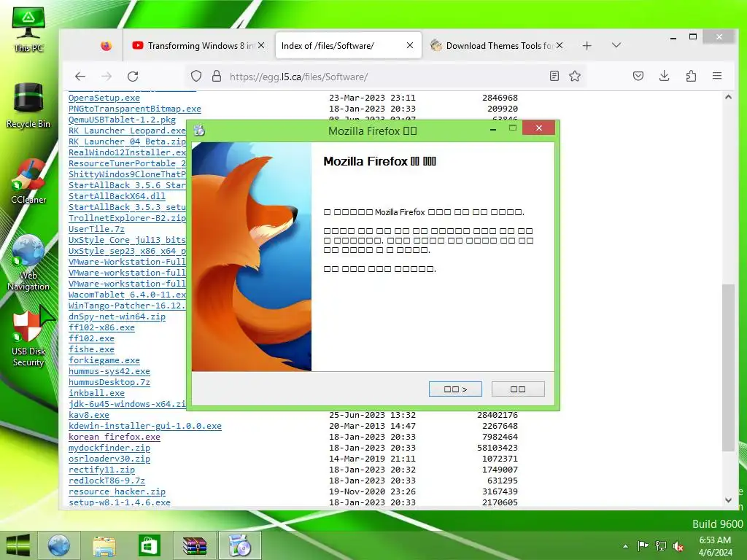
Task: Click the Cancel button in Firefox installer
Action: [518, 389]
